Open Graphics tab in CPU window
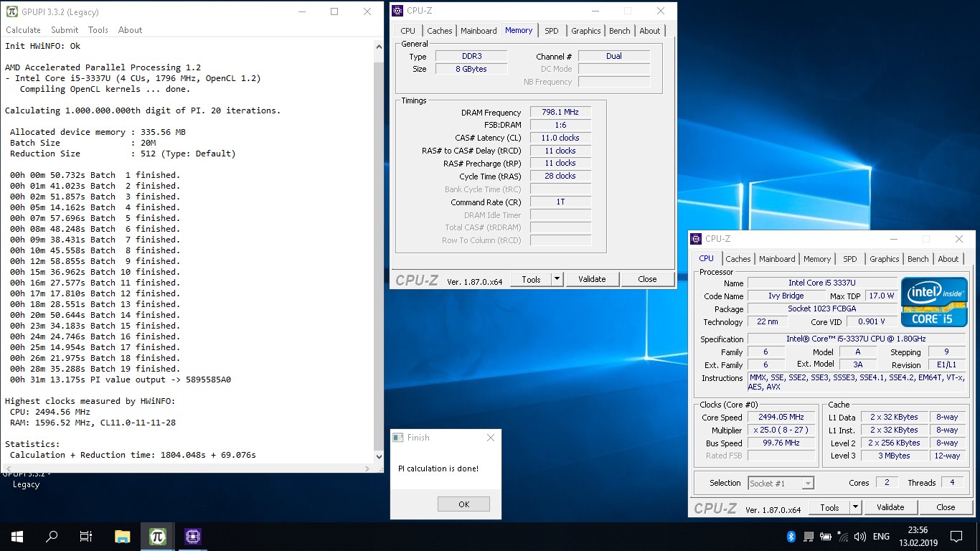 click(885, 259)
